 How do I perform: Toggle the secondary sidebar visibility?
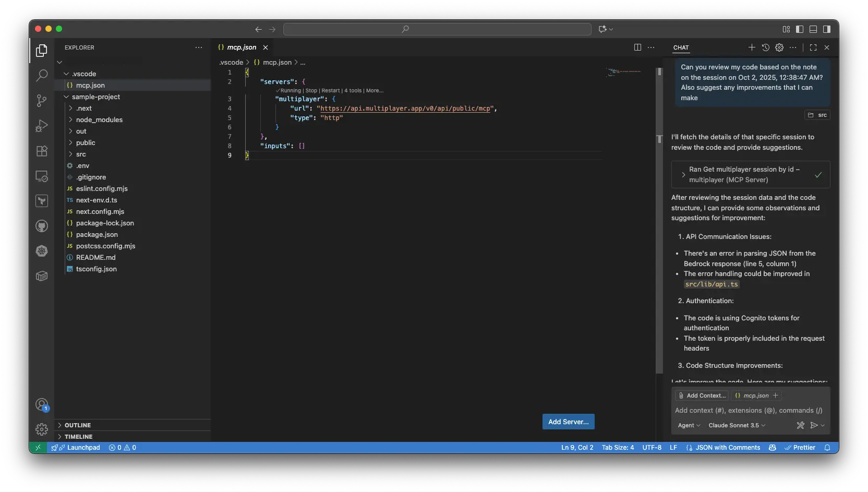pos(827,29)
